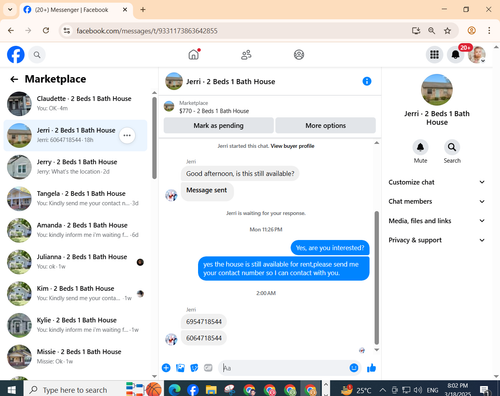Open taskbar volume speaker icon
Screen dimensions: 500x396
(418, 390)
